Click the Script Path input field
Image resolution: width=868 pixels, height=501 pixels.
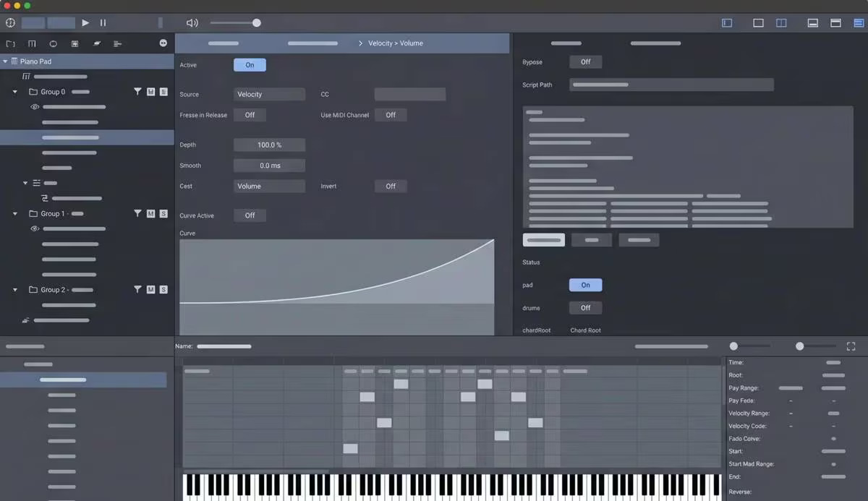click(x=671, y=85)
